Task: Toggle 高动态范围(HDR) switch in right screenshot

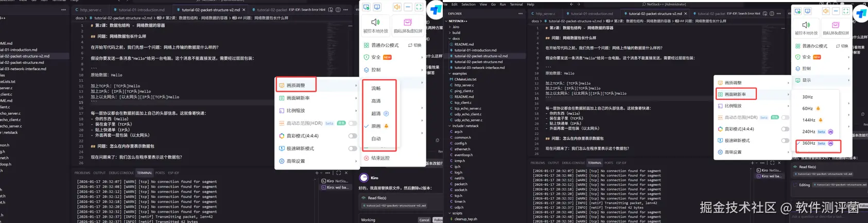Action: [785, 117]
